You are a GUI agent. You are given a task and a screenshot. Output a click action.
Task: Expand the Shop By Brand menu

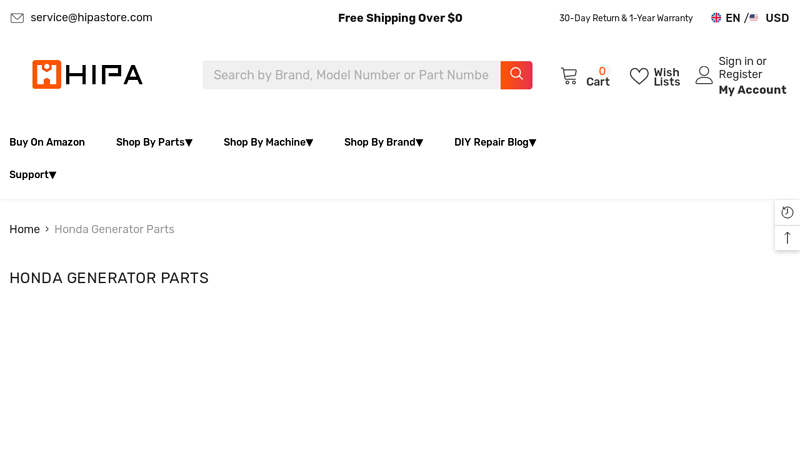coord(383,142)
